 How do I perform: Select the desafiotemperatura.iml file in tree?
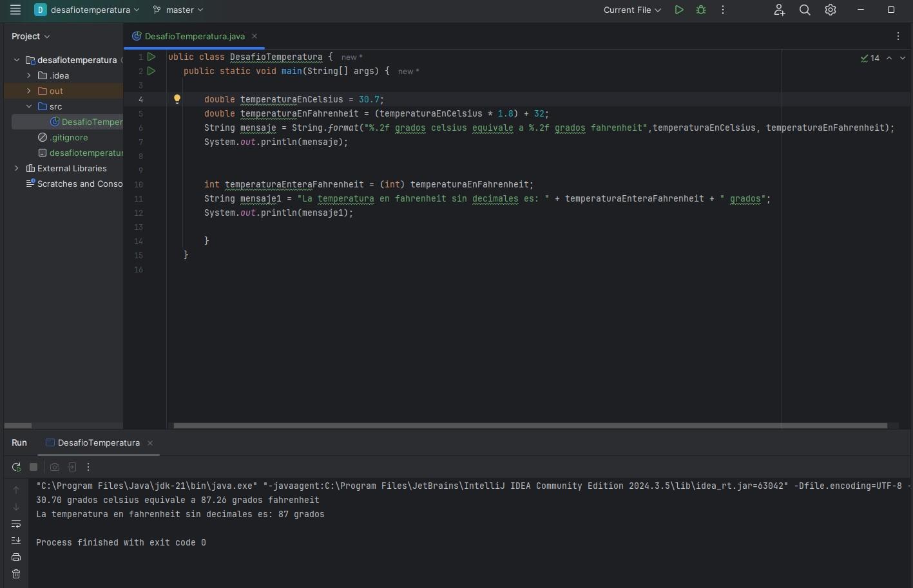click(81, 153)
